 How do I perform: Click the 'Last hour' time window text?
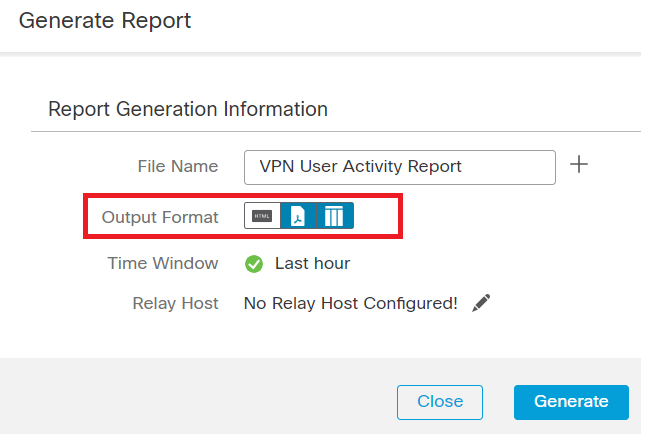click(313, 263)
